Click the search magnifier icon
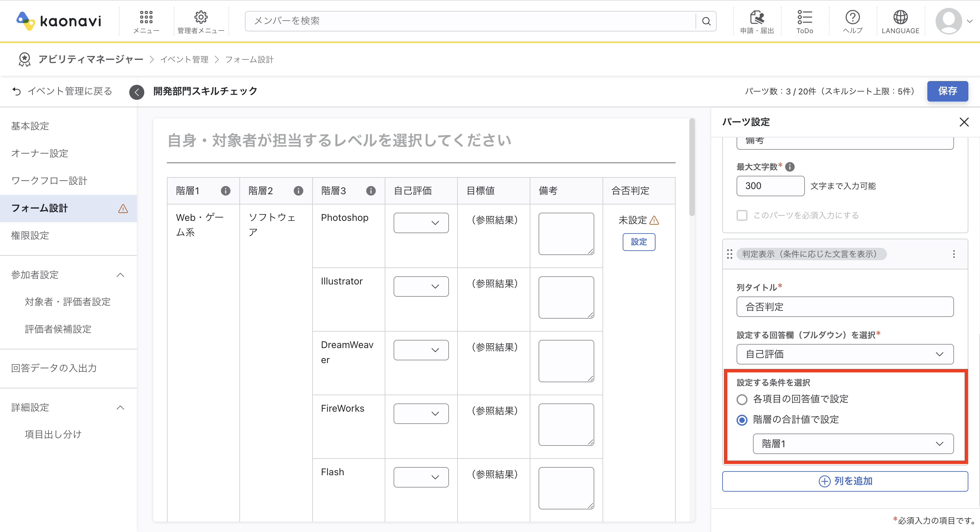Screen dimensions: 980x532 [x=706, y=21]
